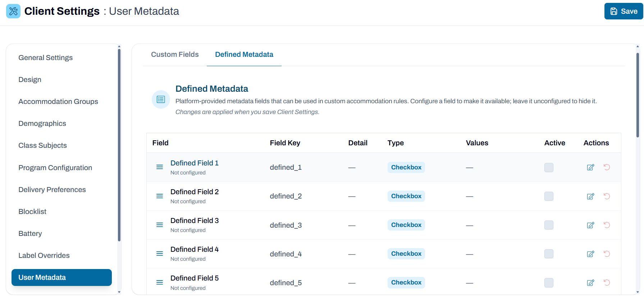Edit the Defined Field 1 row
Image resolution: width=644 pixels, height=296 pixels.
(x=590, y=167)
